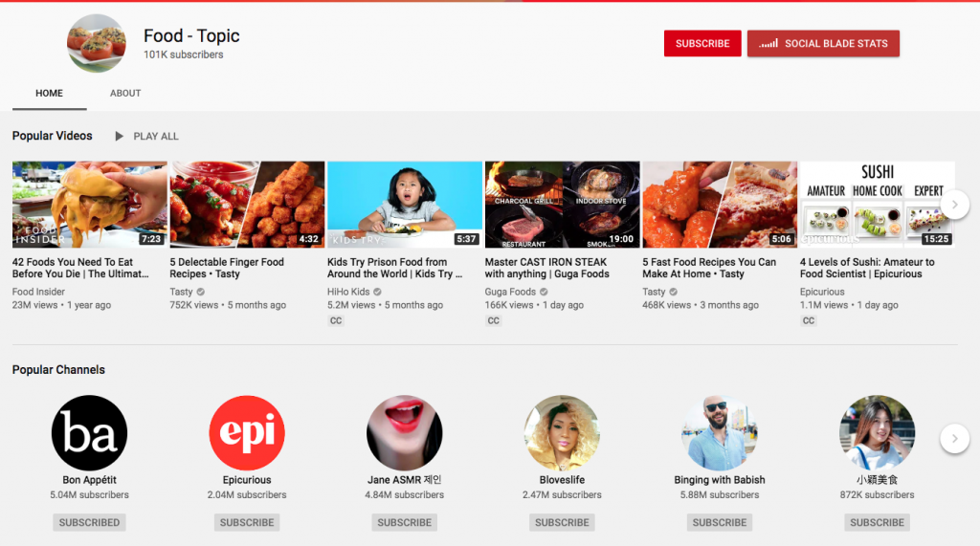
Task: Go to the Food Insider channel link
Action: (38, 292)
